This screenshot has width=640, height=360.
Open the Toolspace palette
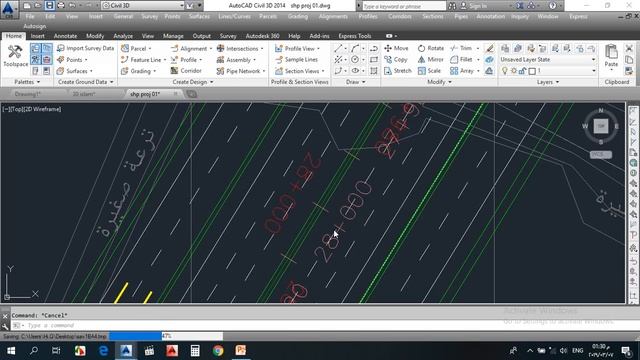(15, 56)
